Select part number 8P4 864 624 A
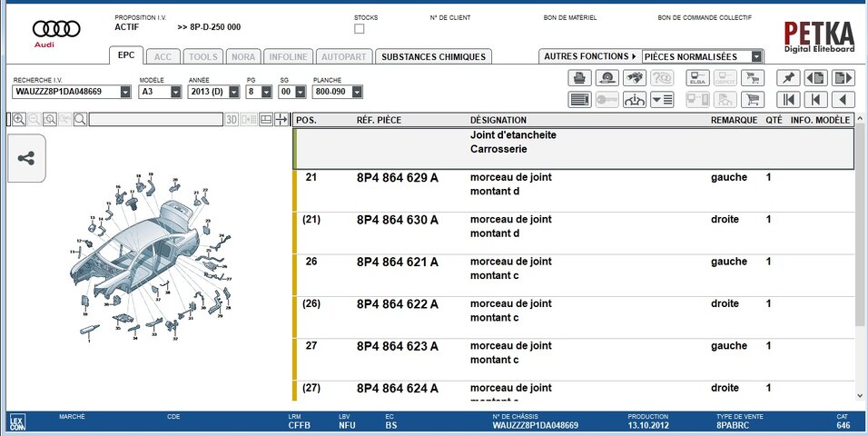Viewport: 868px width, 436px height. (398, 389)
